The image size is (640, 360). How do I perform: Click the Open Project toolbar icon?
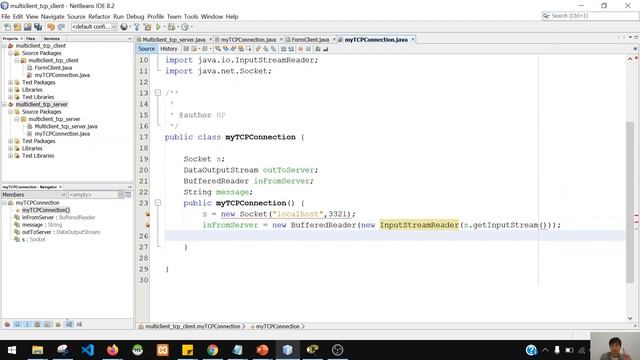(x=27, y=27)
